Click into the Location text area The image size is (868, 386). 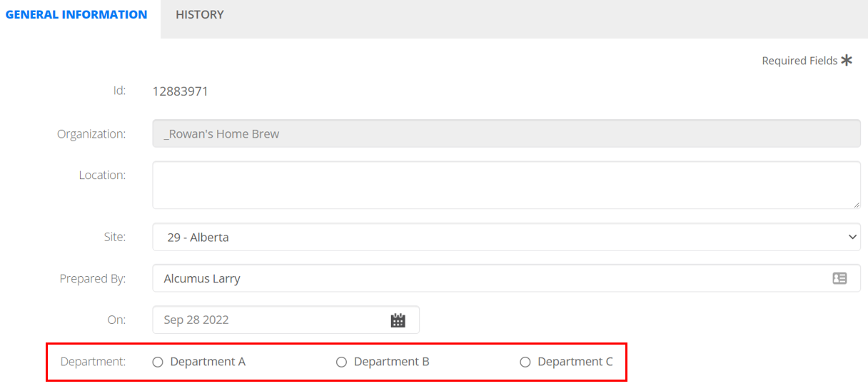pos(506,185)
